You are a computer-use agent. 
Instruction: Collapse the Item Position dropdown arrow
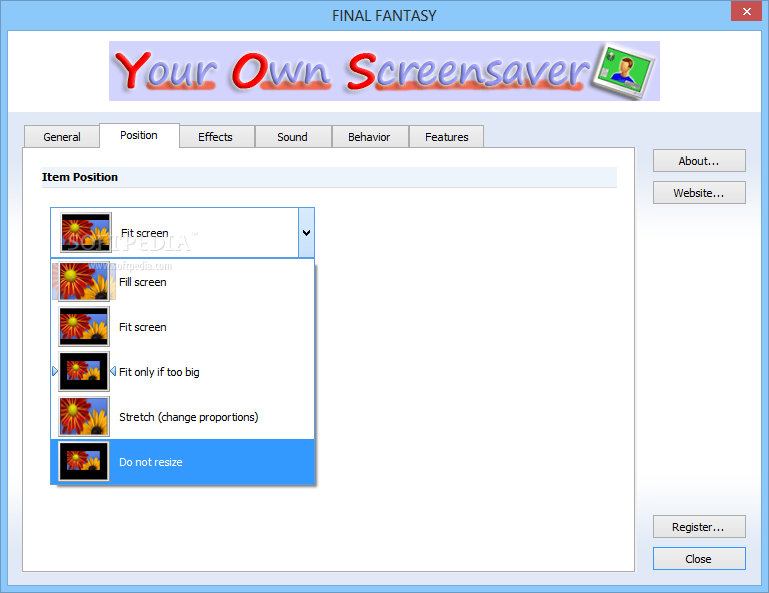click(307, 232)
